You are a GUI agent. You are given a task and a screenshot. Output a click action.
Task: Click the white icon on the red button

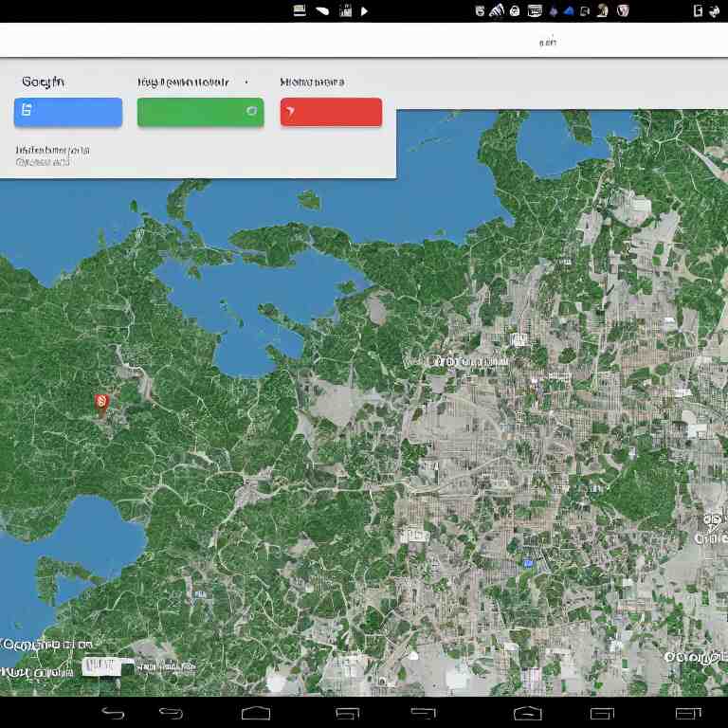(x=292, y=112)
